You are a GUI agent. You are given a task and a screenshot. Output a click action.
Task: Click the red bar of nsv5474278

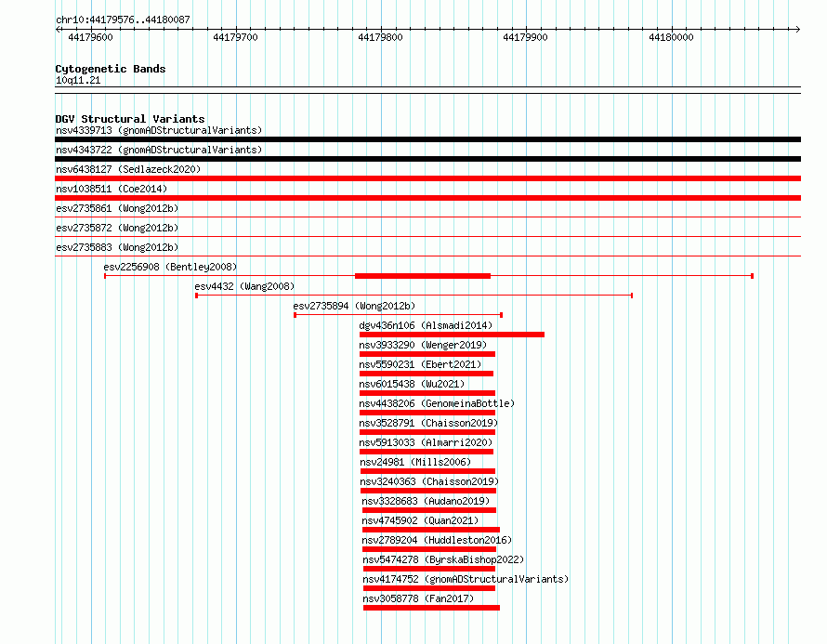point(429,569)
